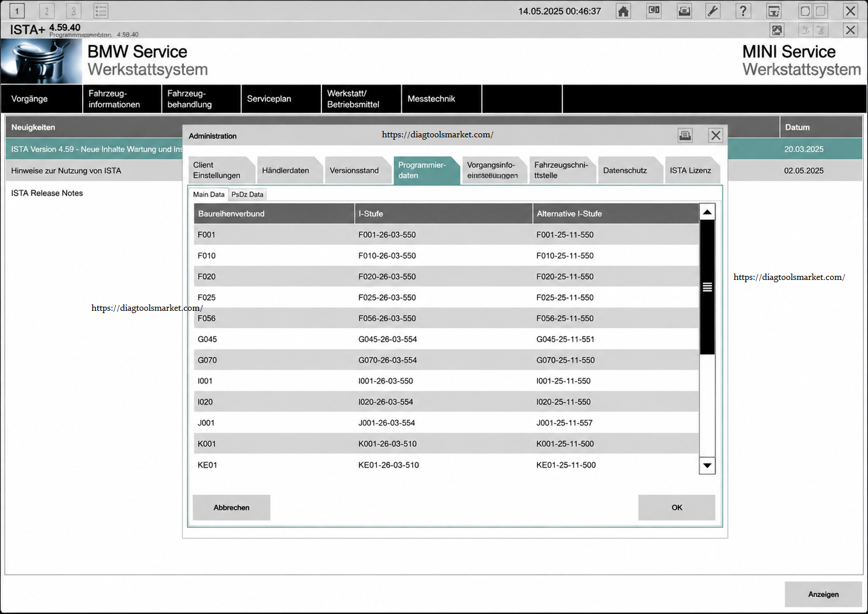The image size is (868, 614).
Task: Open the Händlerdaten tab
Action: tap(286, 171)
